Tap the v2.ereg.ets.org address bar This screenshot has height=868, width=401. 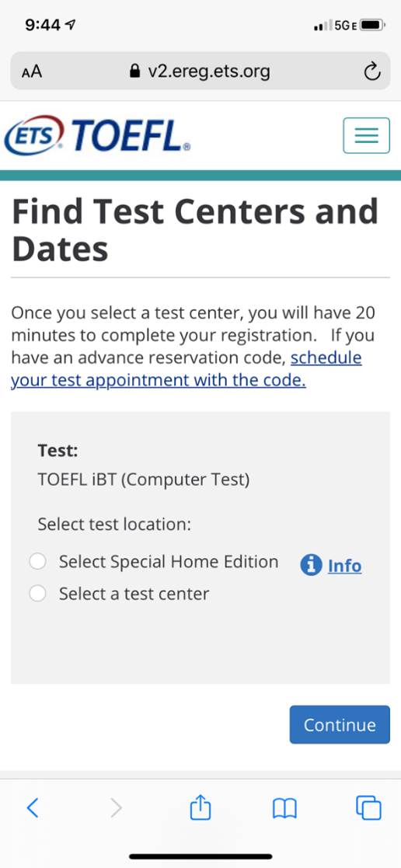click(200, 71)
